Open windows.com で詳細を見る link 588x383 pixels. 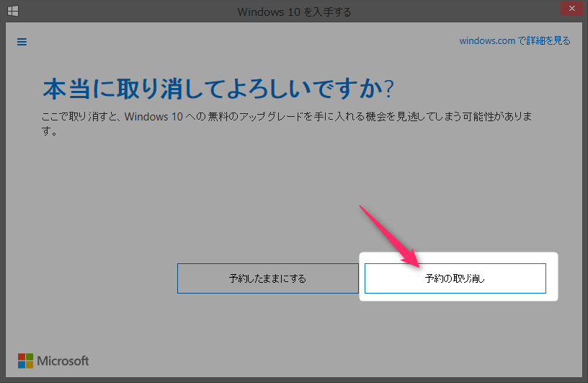pyautogui.click(x=515, y=40)
